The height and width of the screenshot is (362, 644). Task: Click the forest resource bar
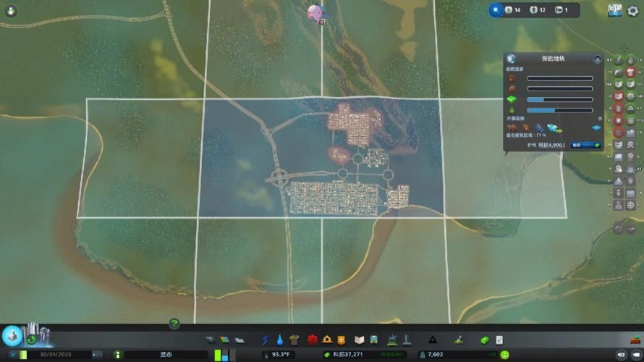coord(560,111)
